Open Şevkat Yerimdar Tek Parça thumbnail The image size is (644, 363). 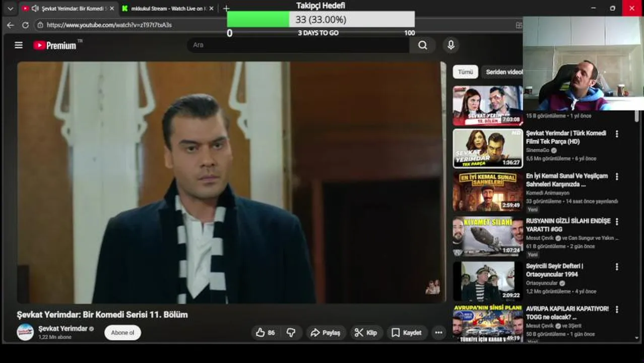point(487,148)
